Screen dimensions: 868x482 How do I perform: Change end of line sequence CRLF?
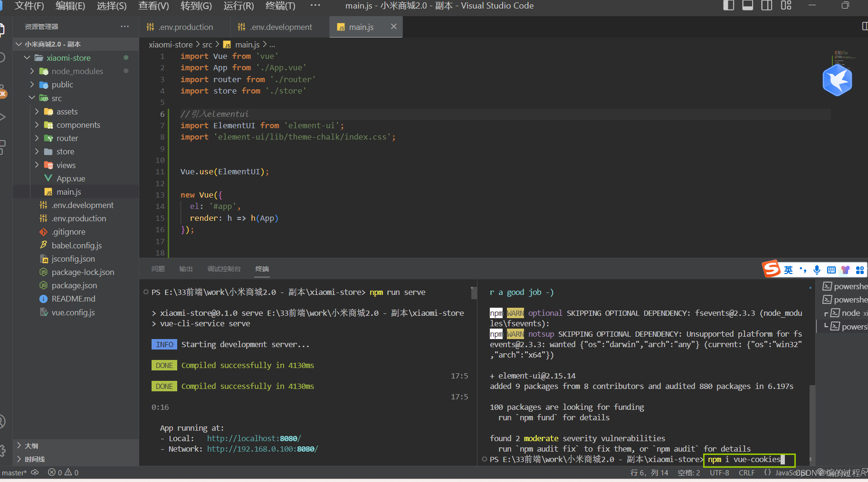(x=746, y=473)
